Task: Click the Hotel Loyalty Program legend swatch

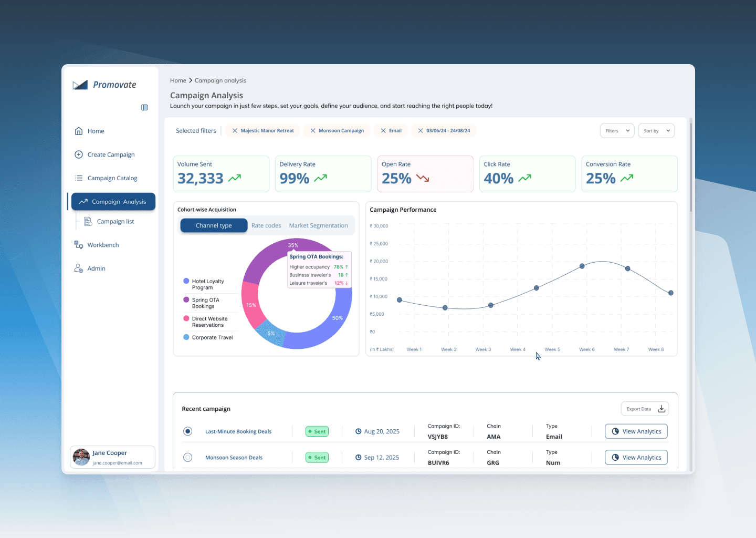Action: [x=186, y=281]
